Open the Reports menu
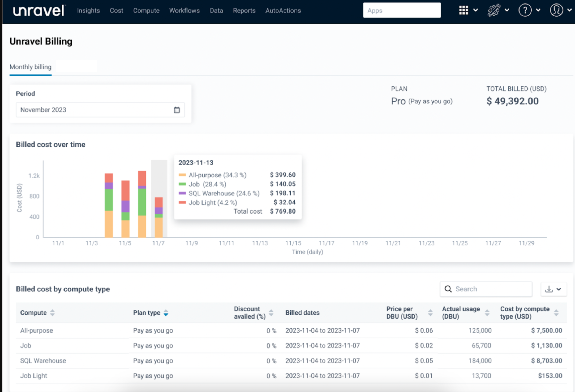 click(244, 11)
